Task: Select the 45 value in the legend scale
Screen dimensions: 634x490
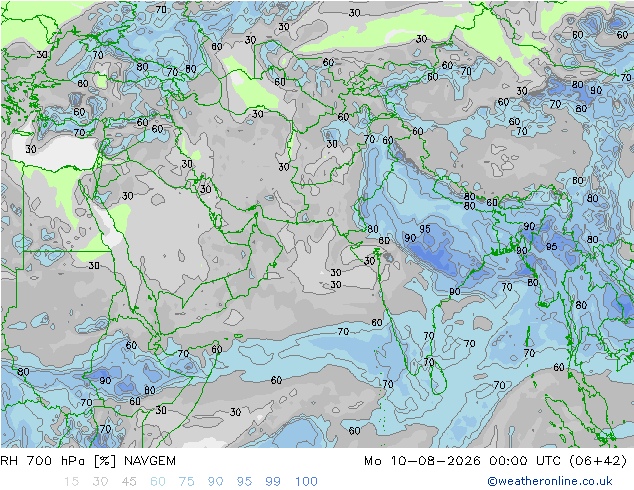Action: tap(129, 482)
